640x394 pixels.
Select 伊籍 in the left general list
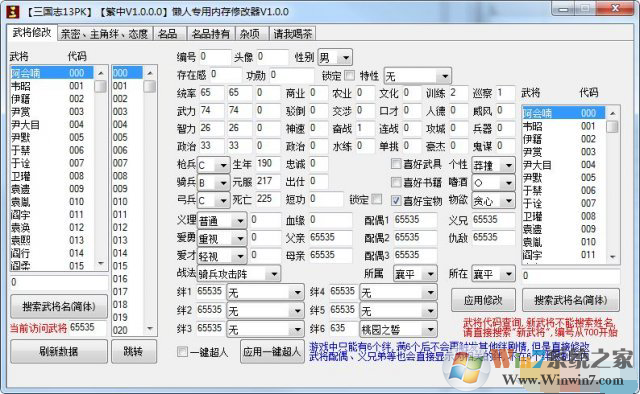coord(52,99)
